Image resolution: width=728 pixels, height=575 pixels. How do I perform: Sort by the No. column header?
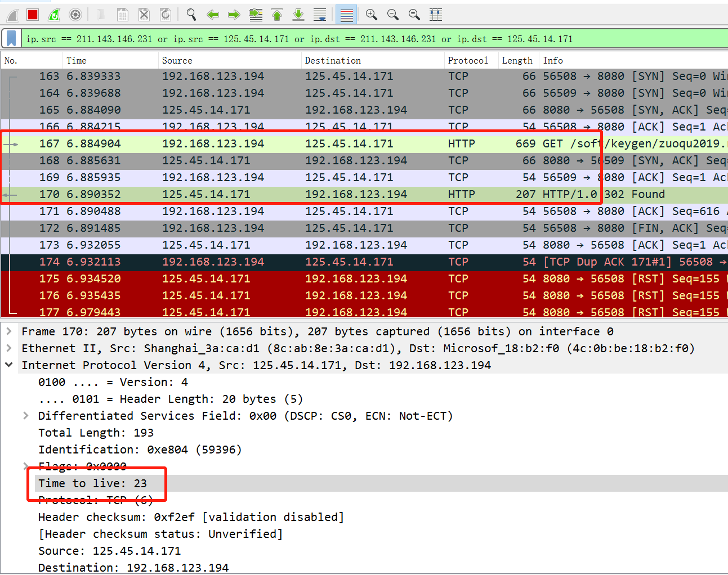click(32, 60)
